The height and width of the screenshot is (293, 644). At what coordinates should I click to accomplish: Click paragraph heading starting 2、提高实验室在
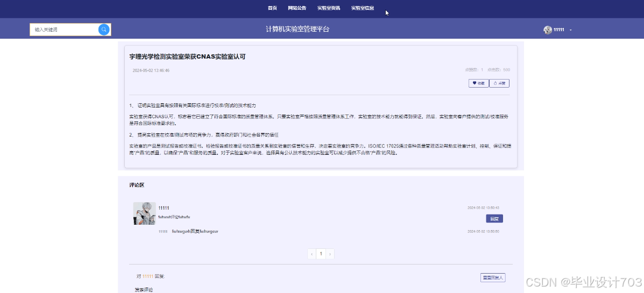click(204, 134)
